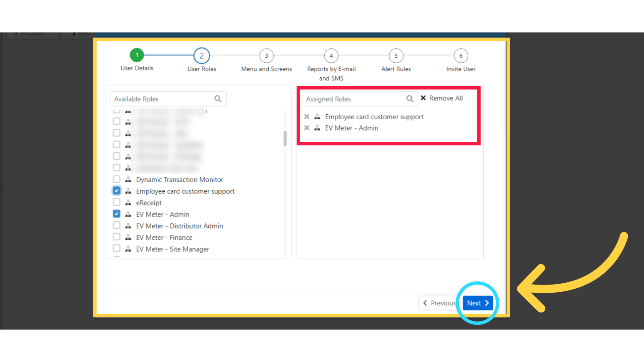Click assigned 'Employee card customer support' text
This screenshot has width=644, height=362.
click(x=374, y=117)
